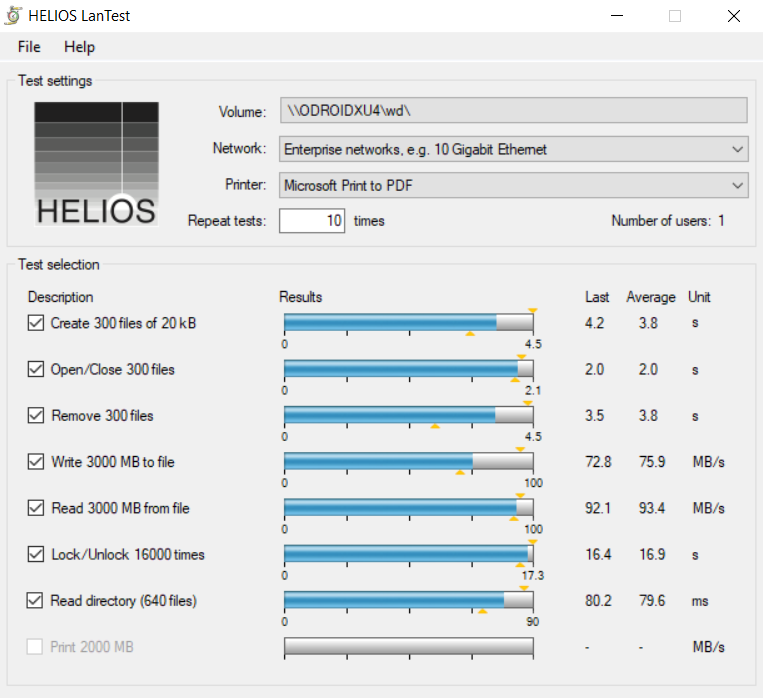The width and height of the screenshot is (763, 698).
Task: Click the Lock/Unlock result progress bar
Action: [408, 554]
